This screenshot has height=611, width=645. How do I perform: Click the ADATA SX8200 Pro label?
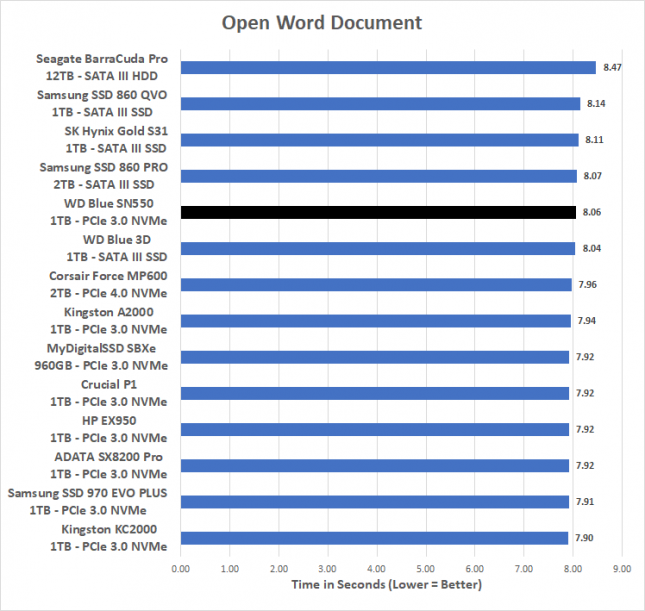pyautogui.click(x=109, y=466)
